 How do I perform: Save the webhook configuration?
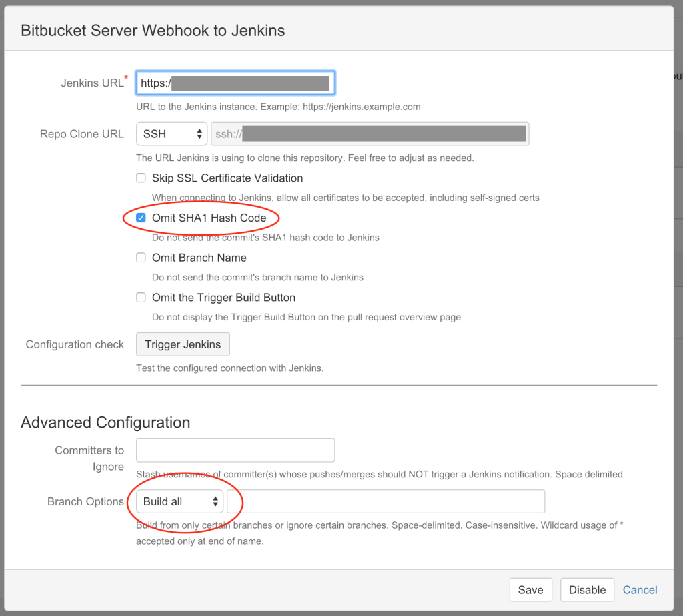point(530,590)
